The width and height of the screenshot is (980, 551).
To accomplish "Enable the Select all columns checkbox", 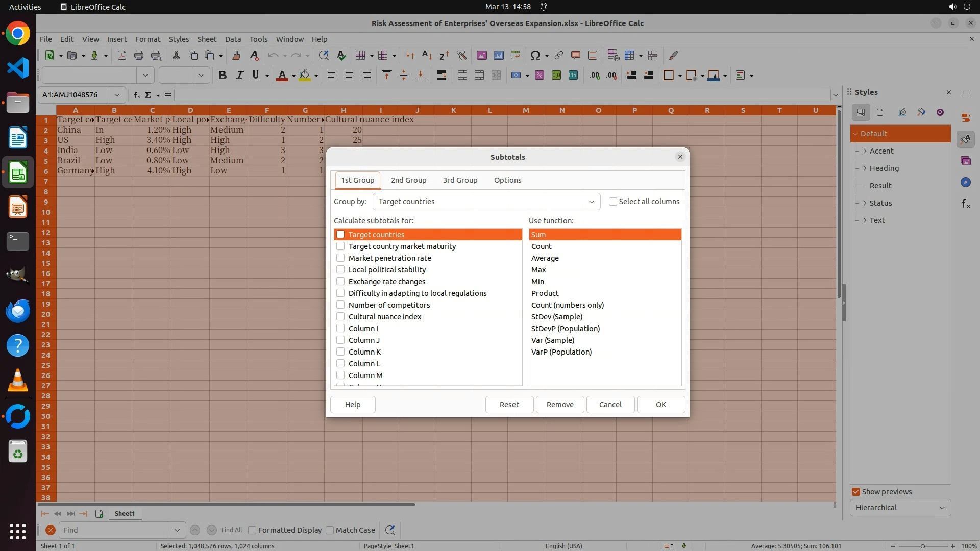I will coord(613,202).
